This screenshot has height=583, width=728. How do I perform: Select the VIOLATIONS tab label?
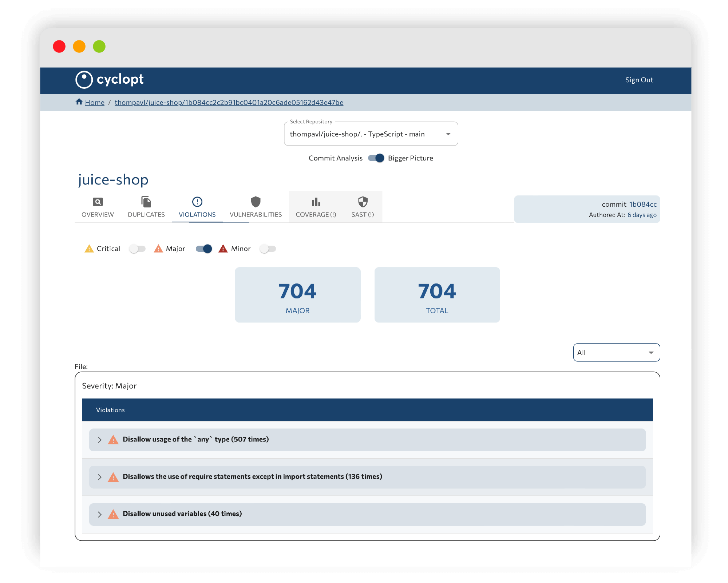[197, 215]
